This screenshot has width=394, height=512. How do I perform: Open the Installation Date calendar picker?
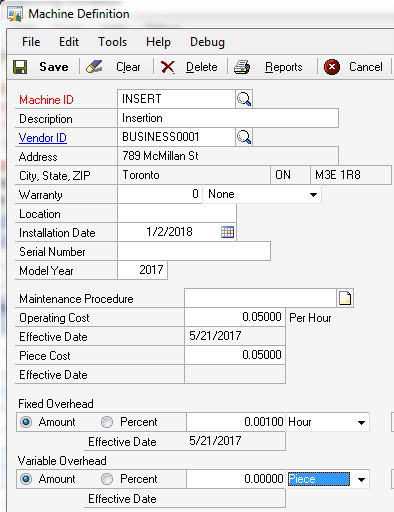click(227, 232)
